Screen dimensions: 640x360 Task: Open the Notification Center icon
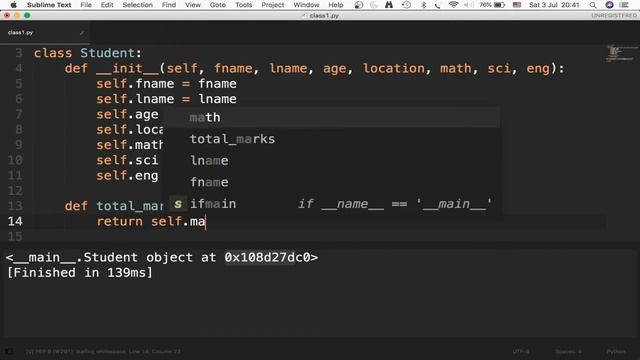(624, 5)
